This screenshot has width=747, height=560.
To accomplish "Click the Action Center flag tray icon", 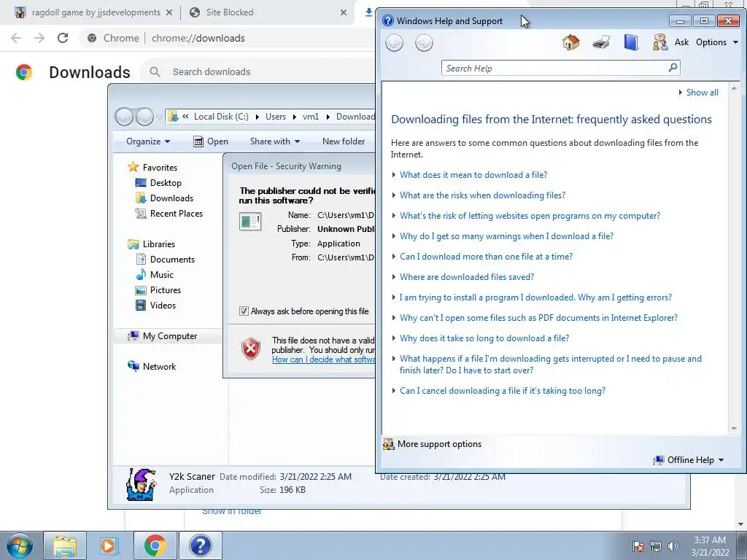I will click(x=638, y=546).
